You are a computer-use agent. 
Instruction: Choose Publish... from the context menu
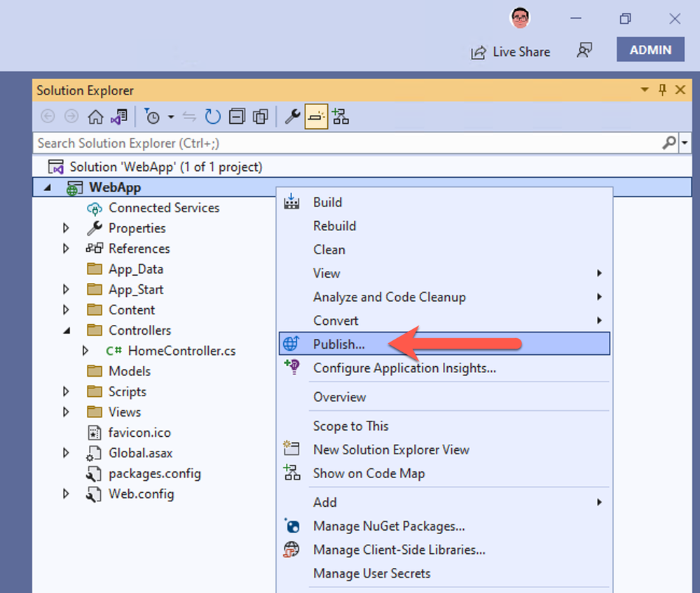pos(444,344)
